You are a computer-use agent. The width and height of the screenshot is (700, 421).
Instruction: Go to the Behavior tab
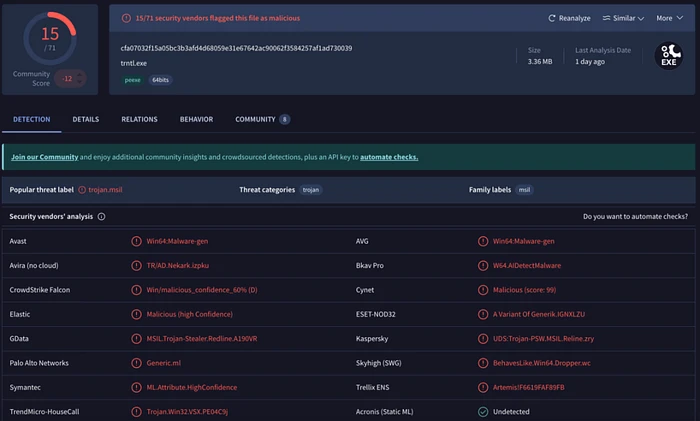(x=196, y=119)
